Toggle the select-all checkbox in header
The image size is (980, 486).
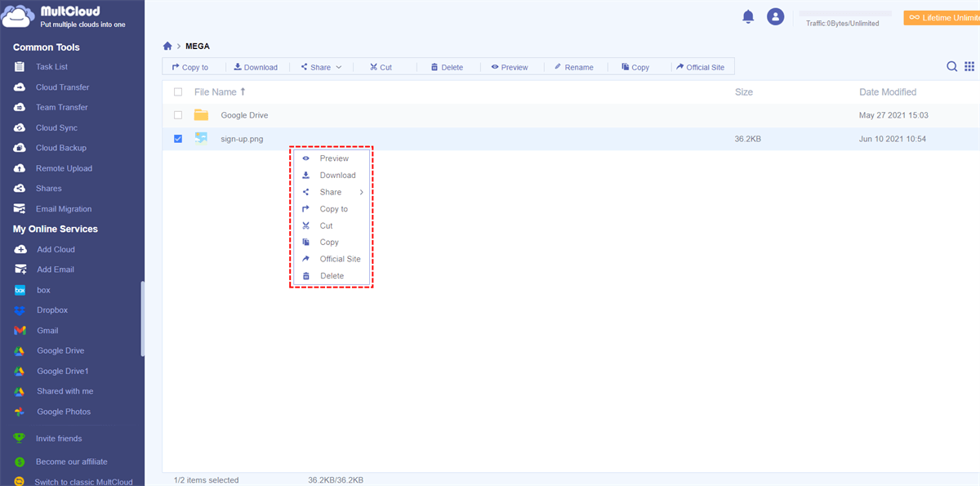click(178, 92)
